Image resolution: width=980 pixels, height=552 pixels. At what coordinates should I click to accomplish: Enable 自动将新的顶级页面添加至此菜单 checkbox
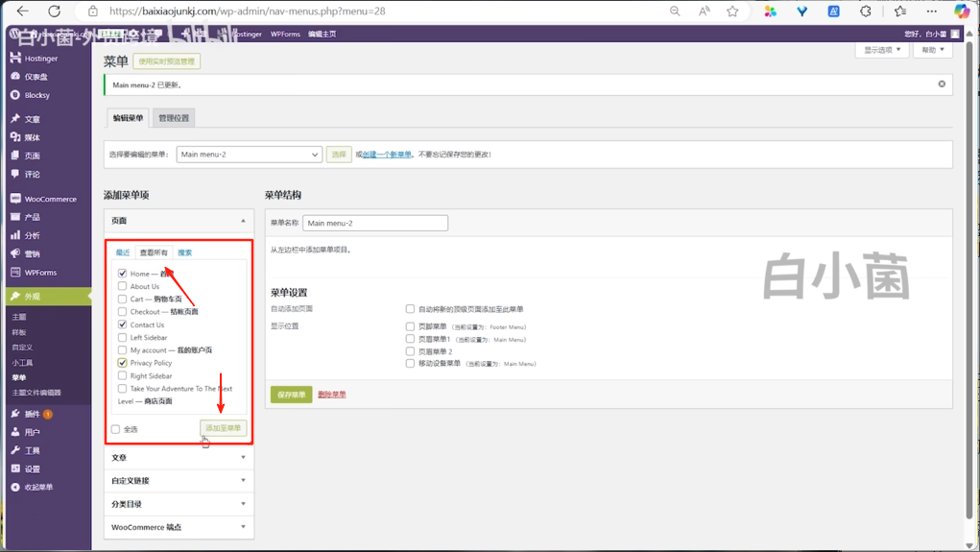tap(410, 309)
